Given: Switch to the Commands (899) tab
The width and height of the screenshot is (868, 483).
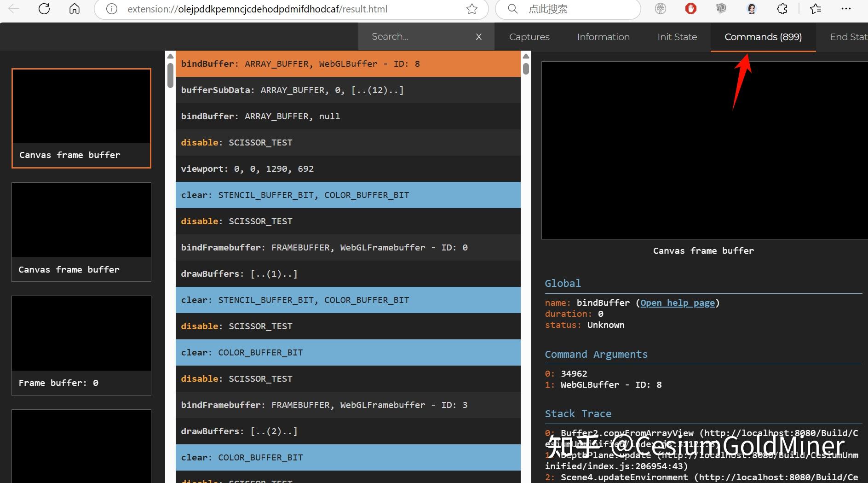Looking at the screenshot, I should pos(762,36).
